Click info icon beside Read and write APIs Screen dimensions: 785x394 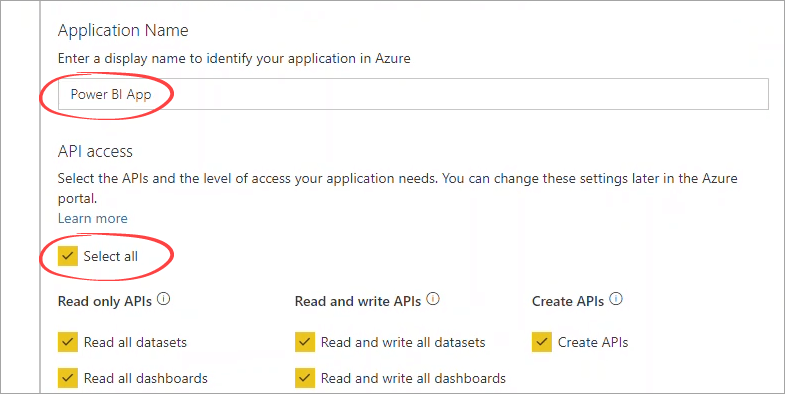tap(433, 299)
